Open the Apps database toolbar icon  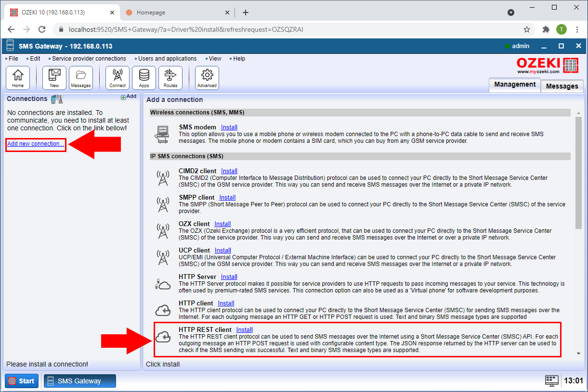144,78
